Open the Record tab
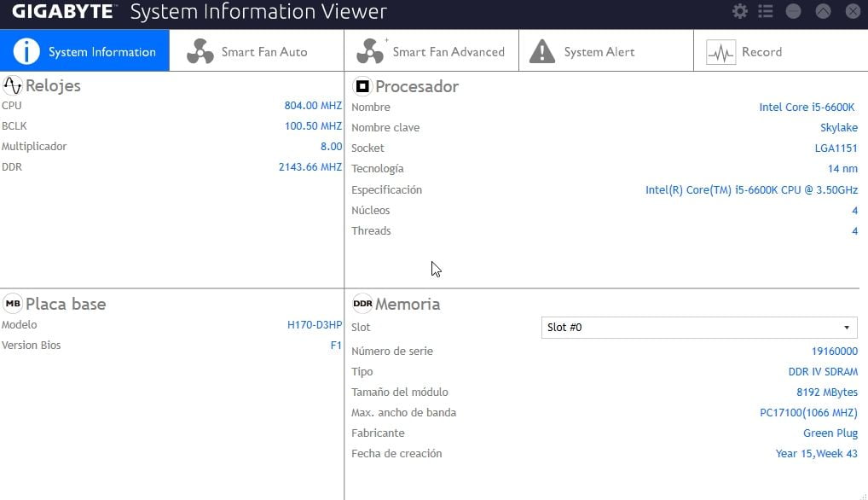This screenshot has height=500, width=868. (780, 50)
